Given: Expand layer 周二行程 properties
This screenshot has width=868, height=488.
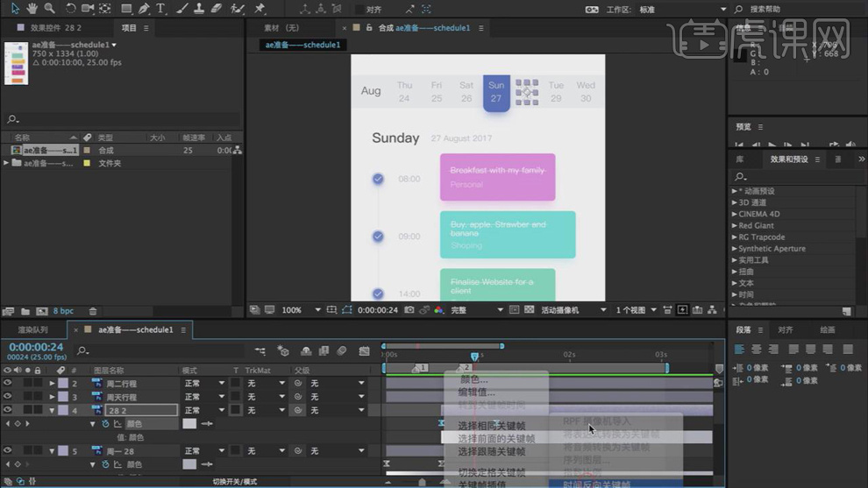Looking at the screenshot, I should [x=52, y=383].
